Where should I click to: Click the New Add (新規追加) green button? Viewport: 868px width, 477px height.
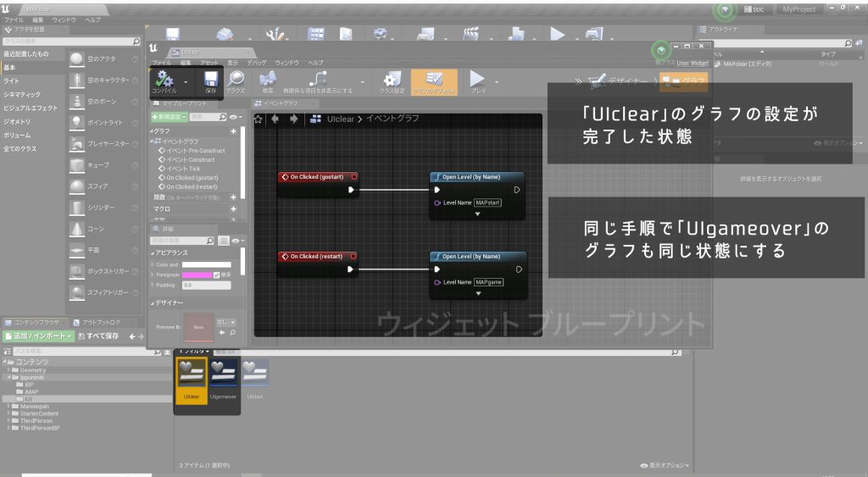[169, 117]
